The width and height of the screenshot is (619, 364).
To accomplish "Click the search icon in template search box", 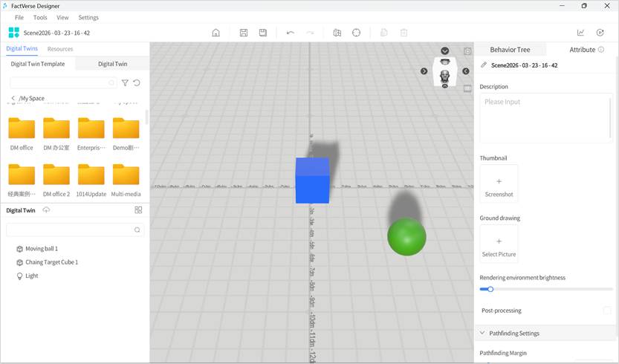I will coord(111,83).
